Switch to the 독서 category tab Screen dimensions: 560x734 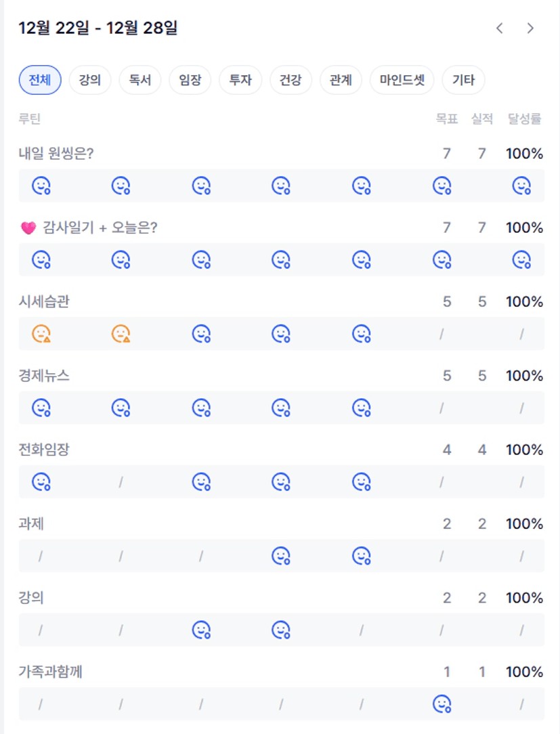(x=140, y=80)
